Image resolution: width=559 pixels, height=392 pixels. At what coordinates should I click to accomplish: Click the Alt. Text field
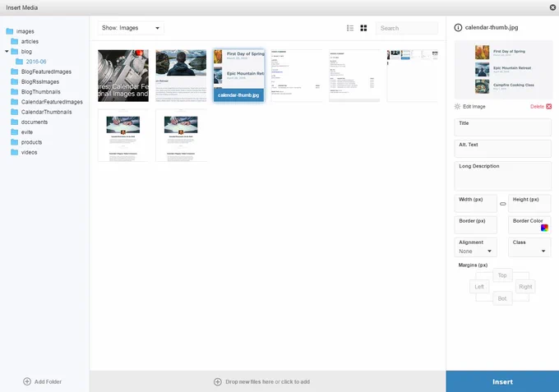coord(502,149)
